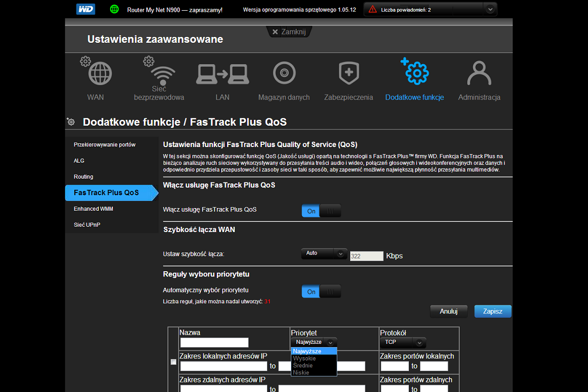Click the Liczba powiadomień: 2 text
This screenshot has width=588, height=392.
[406, 10]
